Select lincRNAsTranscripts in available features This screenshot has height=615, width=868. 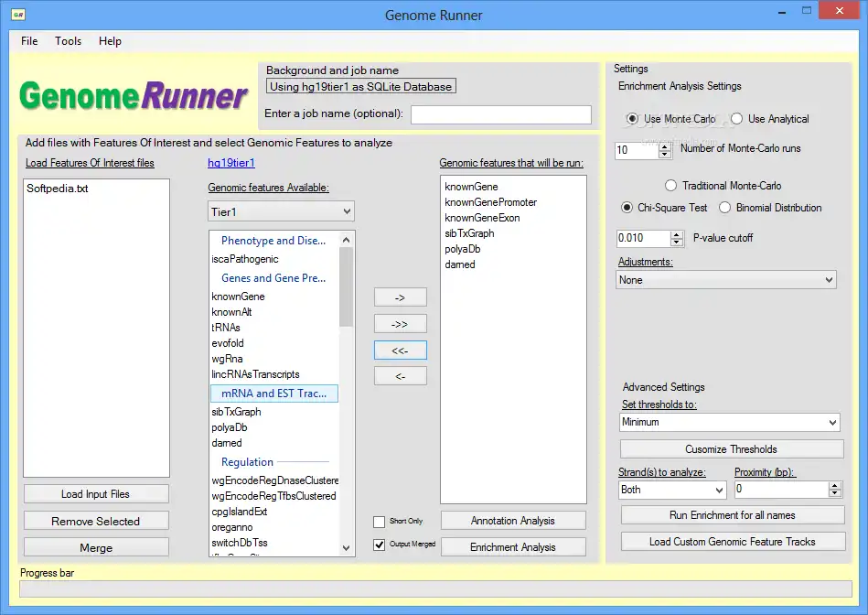255,374
